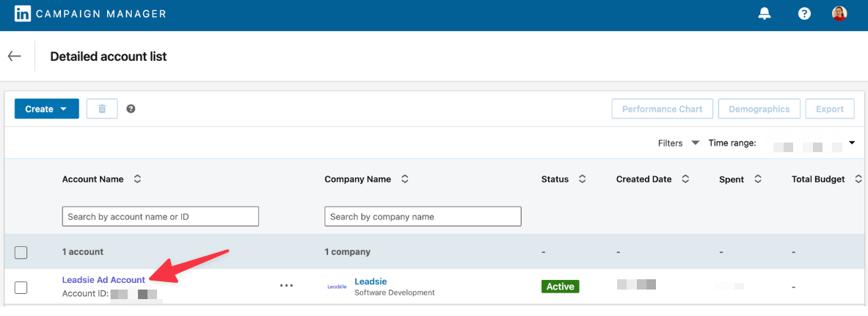Viewport: 868px width, 316px height.
Task: Focus the search by company name field
Action: coord(423,216)
